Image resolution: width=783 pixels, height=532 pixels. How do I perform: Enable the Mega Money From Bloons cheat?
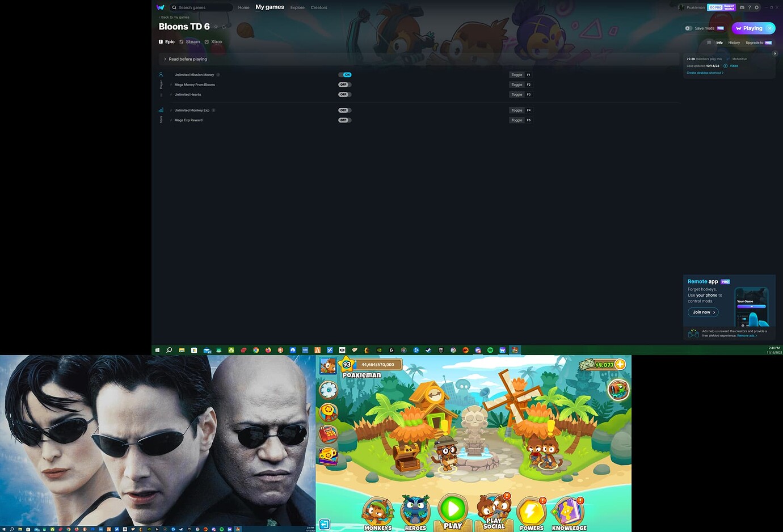344,85
